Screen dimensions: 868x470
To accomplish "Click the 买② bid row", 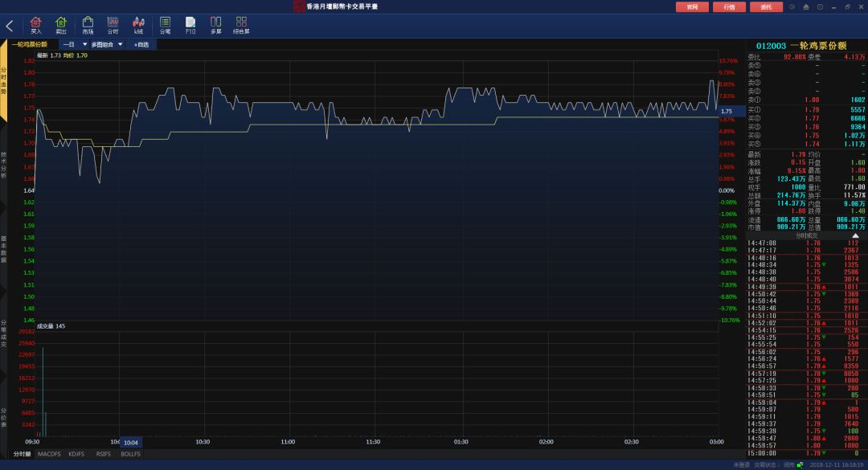I will [806, 118].
